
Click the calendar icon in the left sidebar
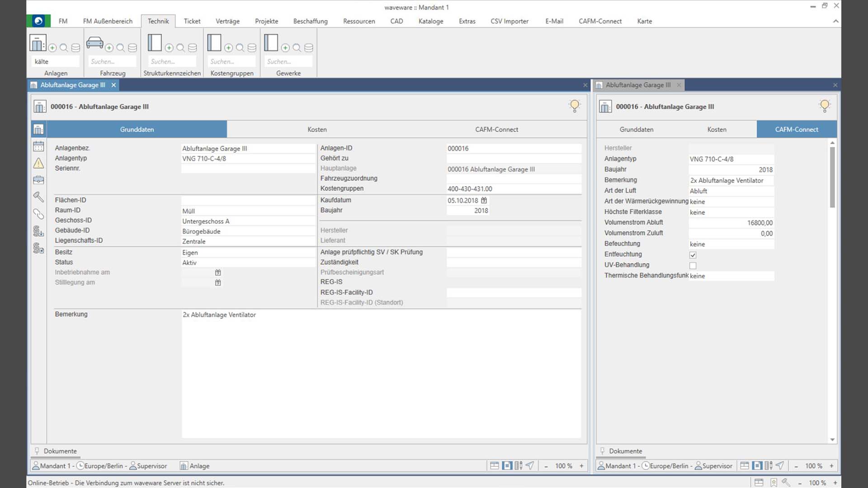click(38, 146)
